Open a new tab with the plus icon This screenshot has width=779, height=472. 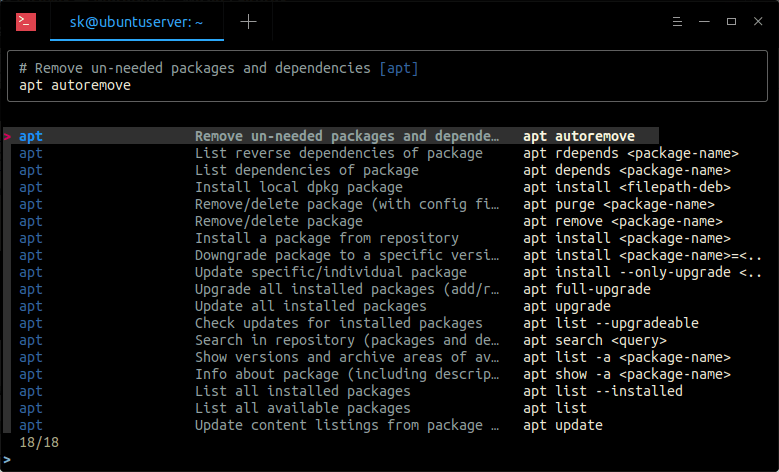[248, 21]
